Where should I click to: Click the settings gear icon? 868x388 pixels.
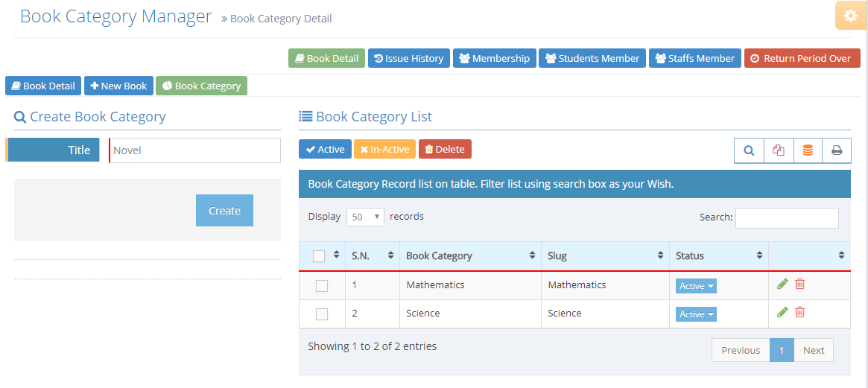click(x=850, y=16)
